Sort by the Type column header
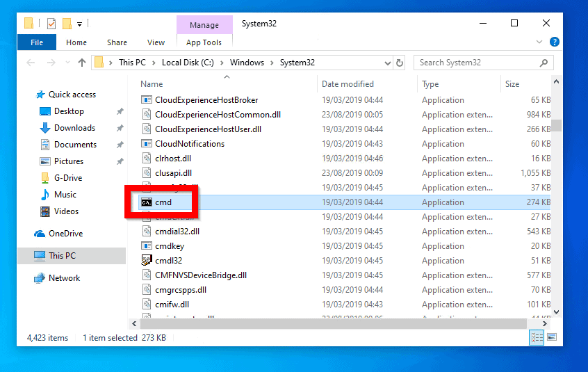The image size is (588, 372). tap(430, 84)
